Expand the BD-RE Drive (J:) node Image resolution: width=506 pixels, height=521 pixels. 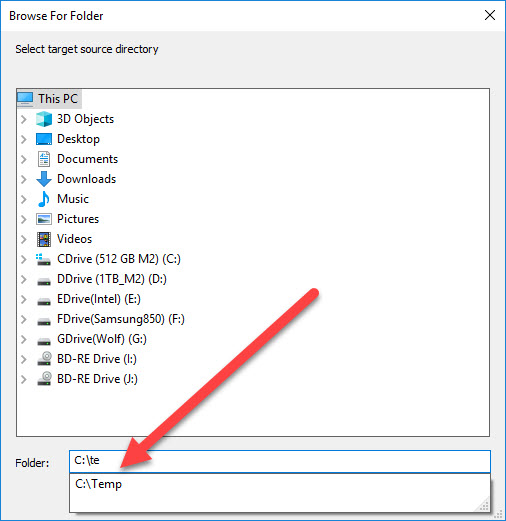coord(24,379)
